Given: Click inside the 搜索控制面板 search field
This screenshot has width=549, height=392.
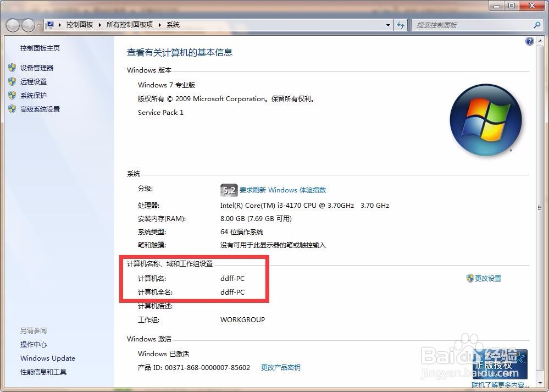Looking at the screenshot, I should point(473,25).
